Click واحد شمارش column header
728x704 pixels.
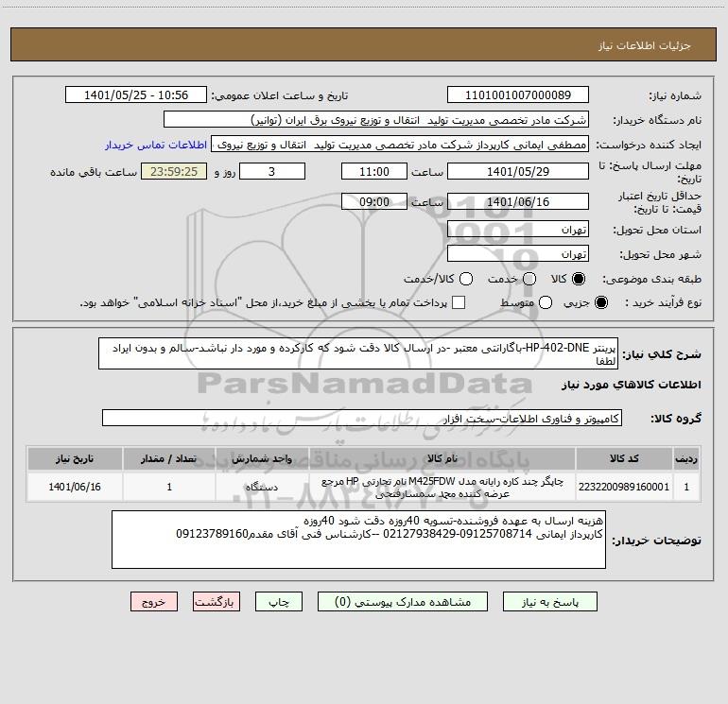click(262, 458)
